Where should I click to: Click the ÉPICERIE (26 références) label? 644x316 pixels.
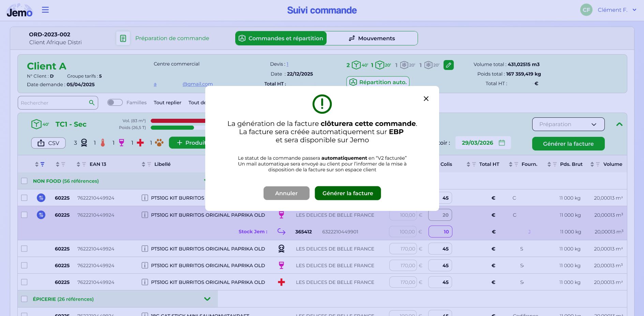(x=63, y=299)
